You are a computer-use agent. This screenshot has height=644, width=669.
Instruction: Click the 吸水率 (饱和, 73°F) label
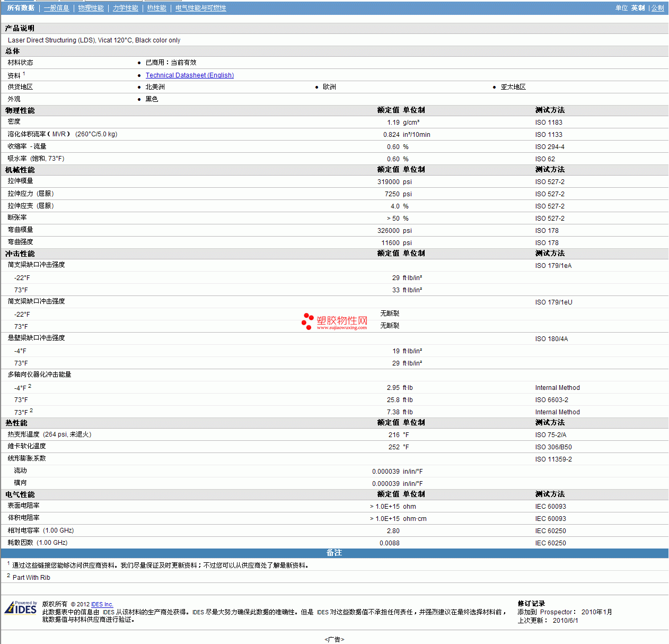(x=36, y=159)
